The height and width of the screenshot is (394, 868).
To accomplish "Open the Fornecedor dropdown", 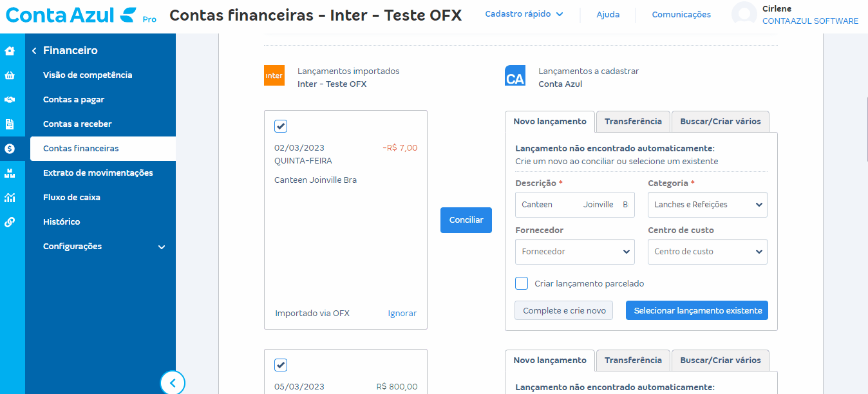I will tap(575, 252).
